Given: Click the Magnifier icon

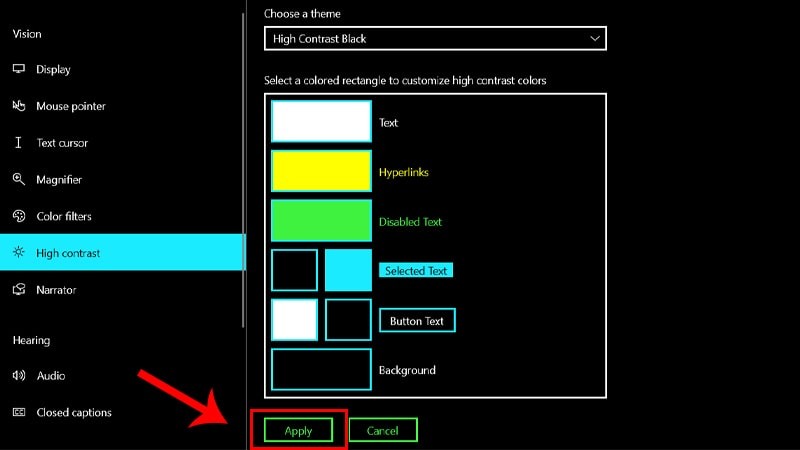Looking at the screenshot, I should pos(19,179).
